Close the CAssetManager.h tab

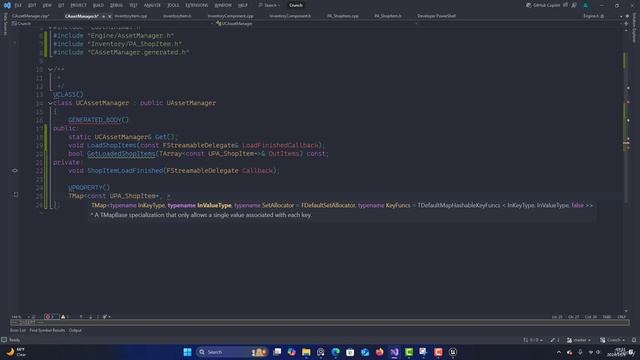[109, 16]
